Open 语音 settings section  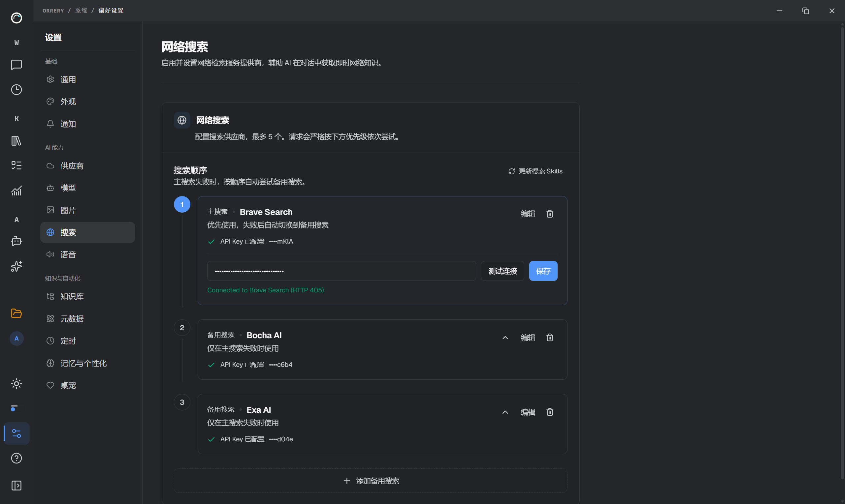click(87, 254)
